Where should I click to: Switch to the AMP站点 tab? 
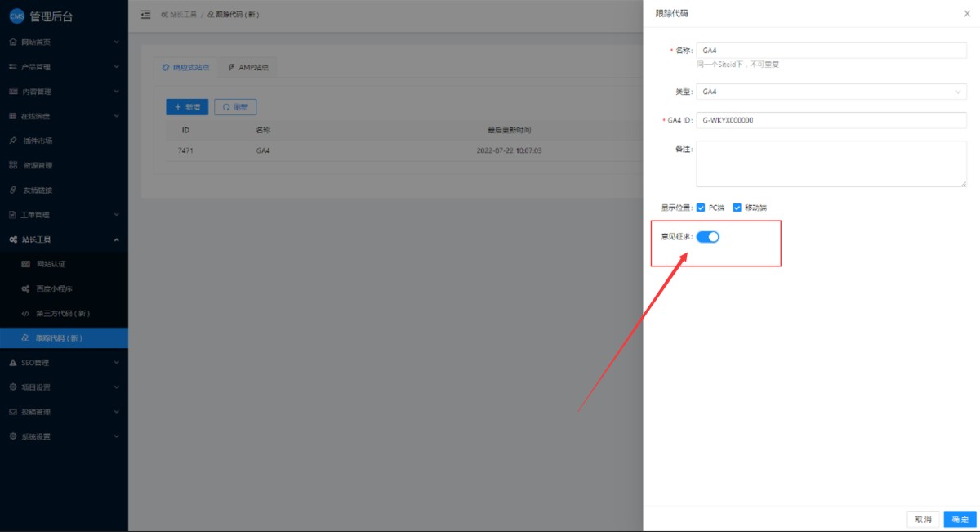point(248,67)
